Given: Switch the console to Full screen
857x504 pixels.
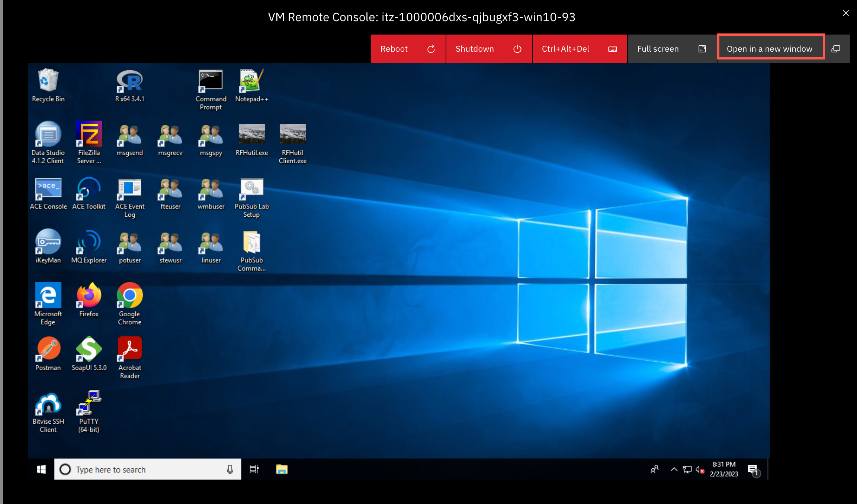Looking at the screenshot, I should point(672,49).
